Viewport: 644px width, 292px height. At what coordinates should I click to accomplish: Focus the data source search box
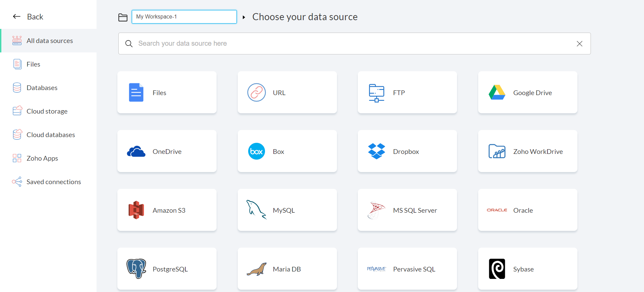tap(354, 44)
